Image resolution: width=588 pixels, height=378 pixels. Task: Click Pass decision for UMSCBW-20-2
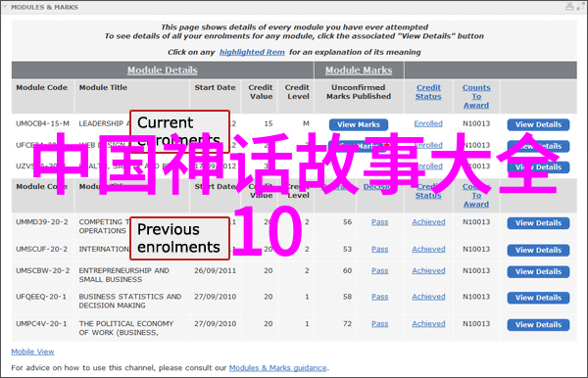tap(380, 271)
